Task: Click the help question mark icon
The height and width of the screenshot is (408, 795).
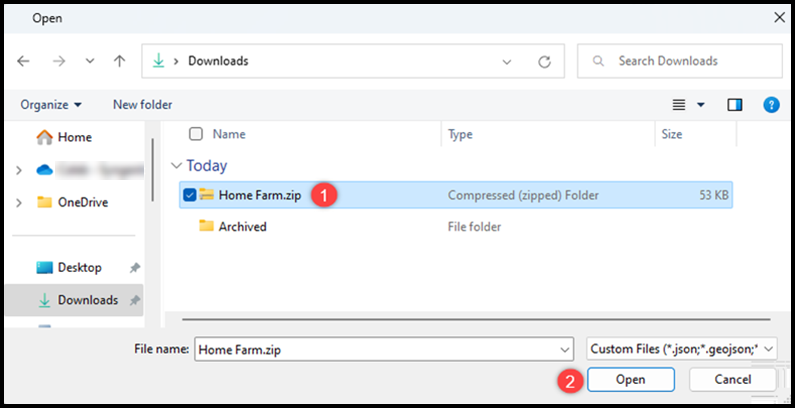Action: click(x=770, y=104)
